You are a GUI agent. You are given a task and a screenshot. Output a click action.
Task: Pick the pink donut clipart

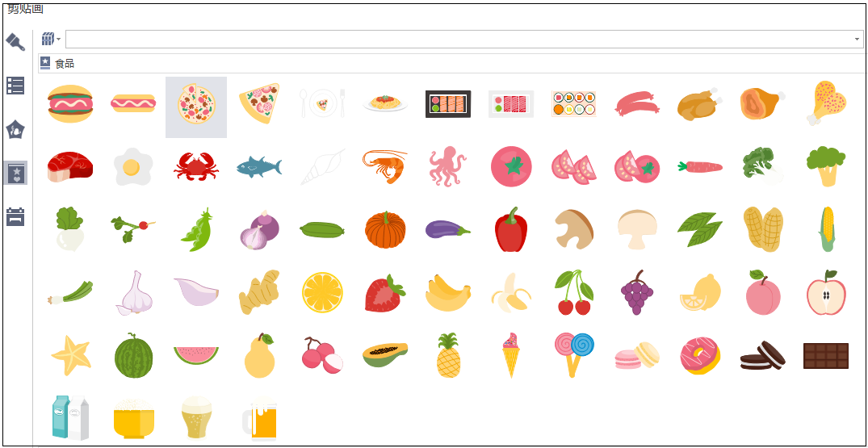coord(700,356)
